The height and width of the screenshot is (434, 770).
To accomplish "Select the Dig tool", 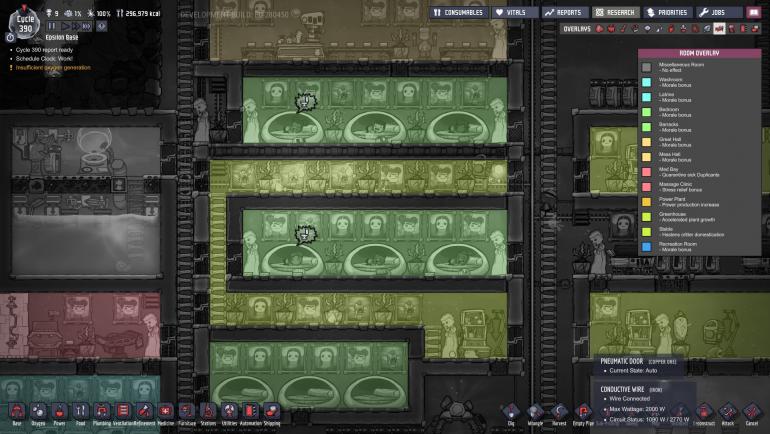I will tap(511, 412).
